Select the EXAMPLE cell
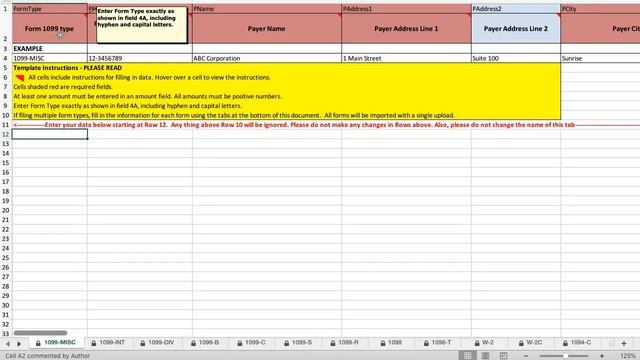This screenshot has height=360, width=640. [x=49, y=49]
